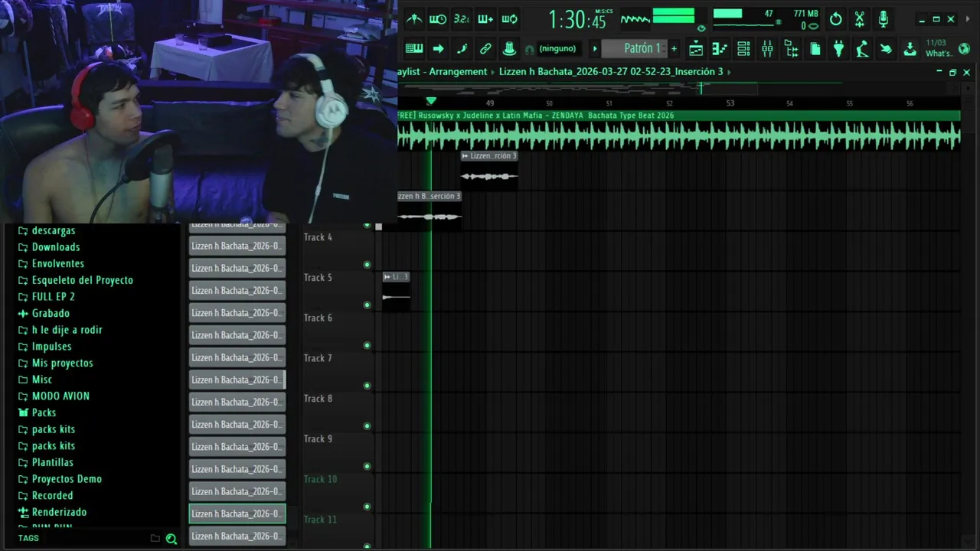
Task: Toggle the auto-scroll arrow icon
Action: coord(438,48)
